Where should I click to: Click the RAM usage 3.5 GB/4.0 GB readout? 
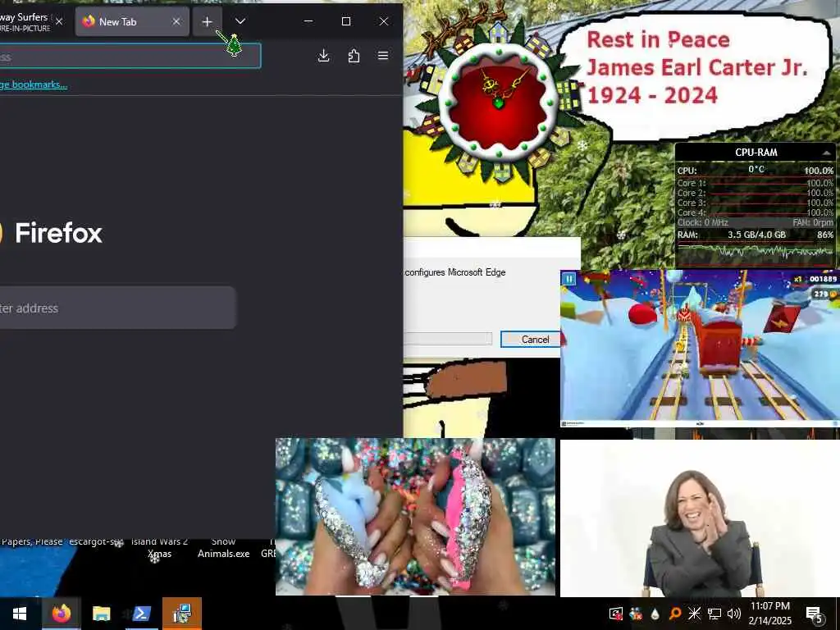[756, 235]
